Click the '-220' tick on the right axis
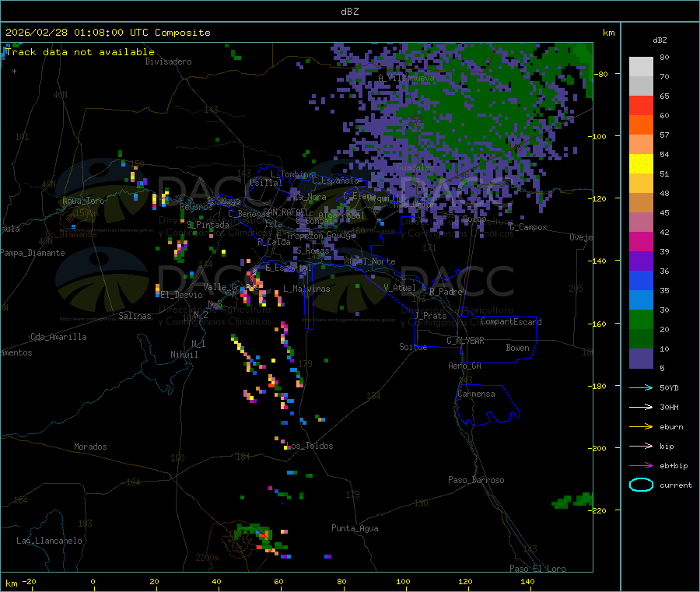The image size is (700, 592). tap(597, 510)
